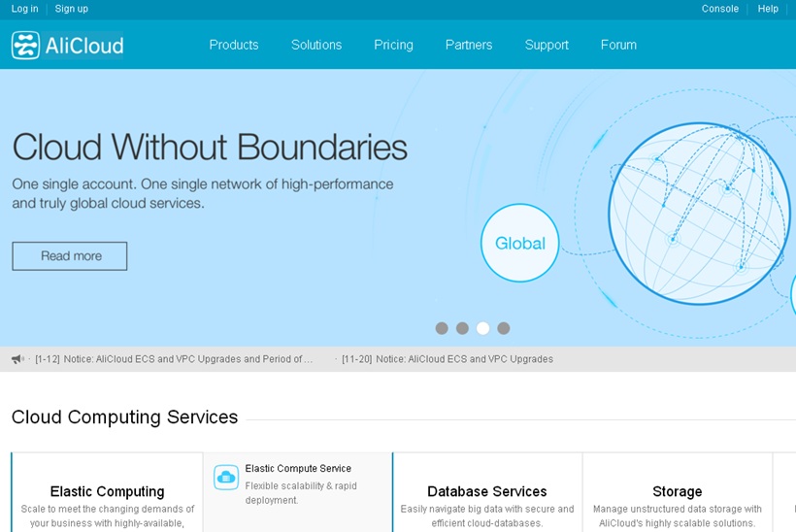Image resolution: width=796 pixels, height=532 pixels.
Task: Open the Products menu
Action: [234, 46]
